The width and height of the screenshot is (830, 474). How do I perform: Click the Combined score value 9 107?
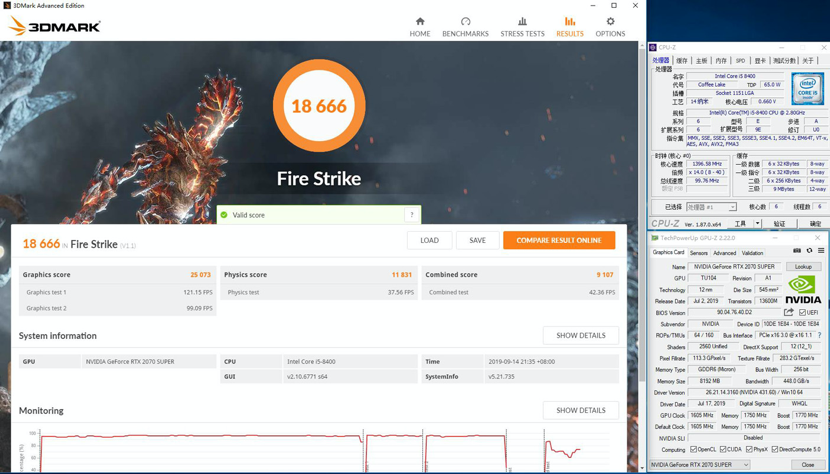[x=605, y=275]
